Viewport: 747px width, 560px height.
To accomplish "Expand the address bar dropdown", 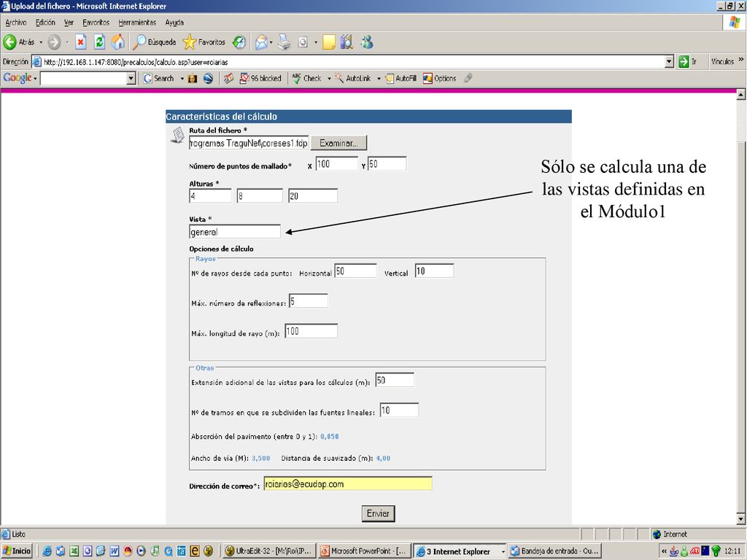I will coord(670,61).
